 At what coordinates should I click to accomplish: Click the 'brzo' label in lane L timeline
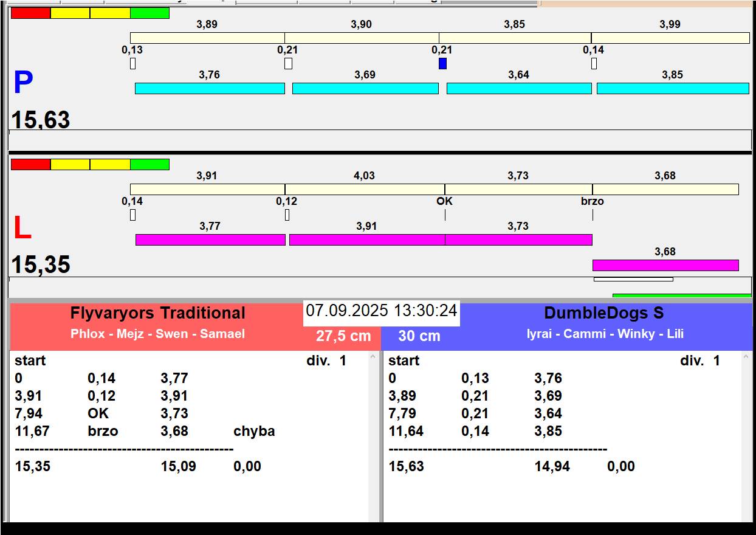coord(593,201)
